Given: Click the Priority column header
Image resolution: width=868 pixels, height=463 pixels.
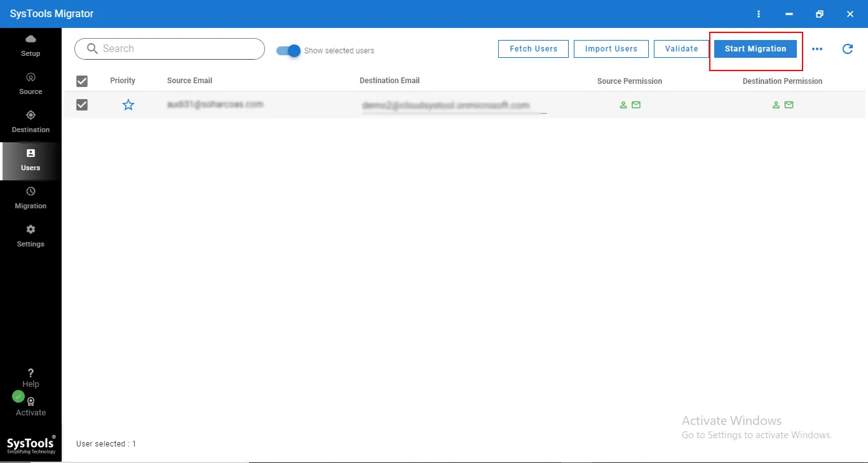Looking at the screenshot, I should [x=123, y=81].
